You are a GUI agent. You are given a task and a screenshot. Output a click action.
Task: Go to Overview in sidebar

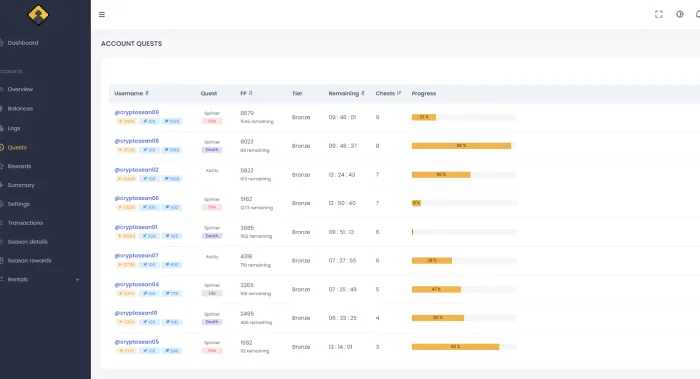pyautogui.click(x=20, y=89)
